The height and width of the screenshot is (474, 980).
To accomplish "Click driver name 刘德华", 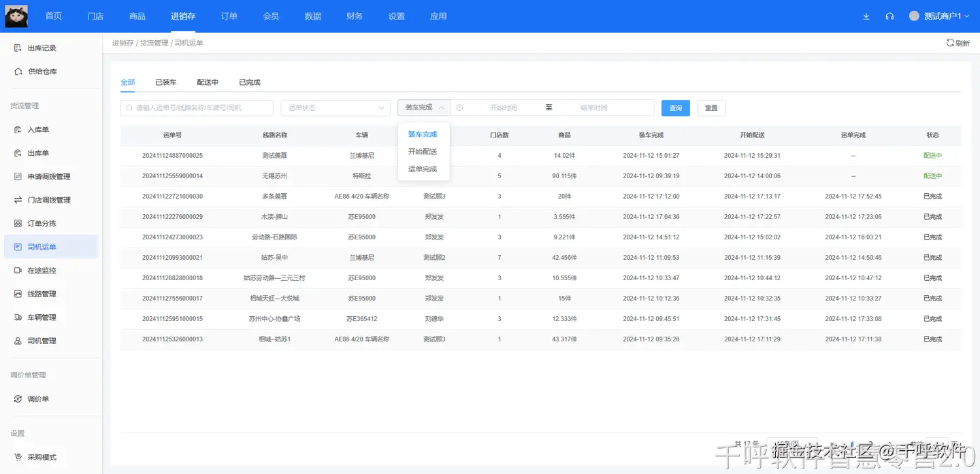I will coord(434,319).
